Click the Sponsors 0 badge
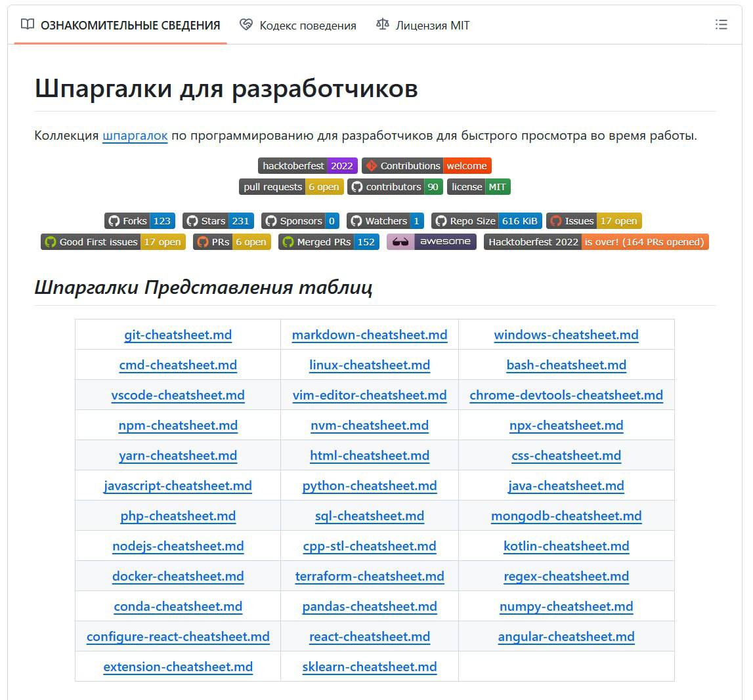Image resolution: width=753 pixels, height=700 pixels. (x=300, y=221)
